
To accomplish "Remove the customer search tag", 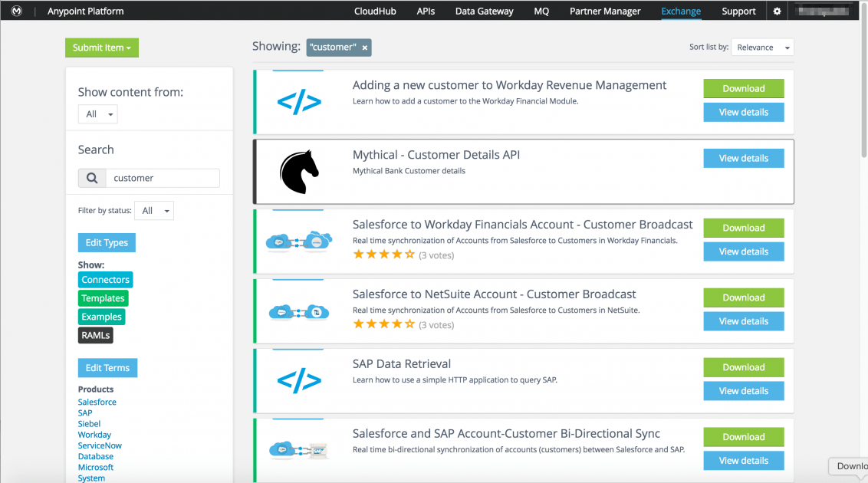I will point(365,47).
